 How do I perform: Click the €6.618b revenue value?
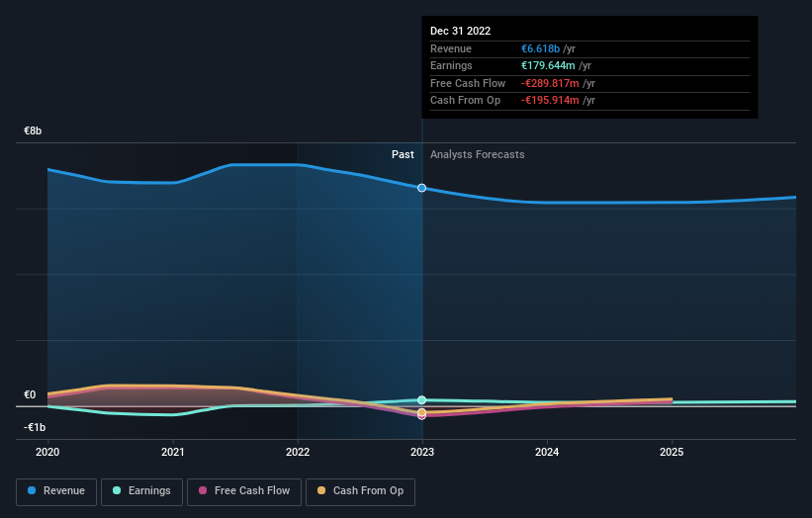[x=541, y=48]
